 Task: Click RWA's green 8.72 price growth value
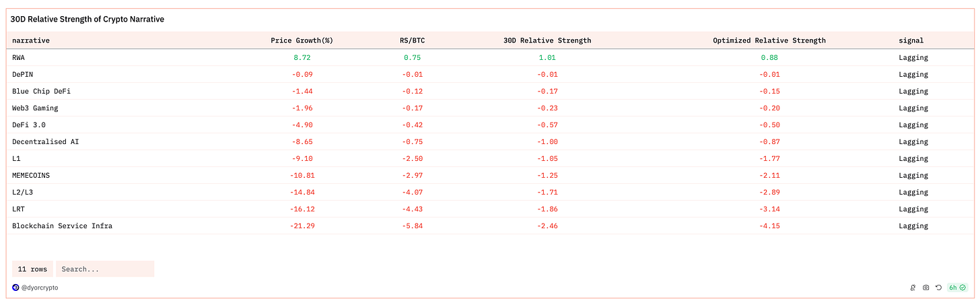tap(302, 57)
